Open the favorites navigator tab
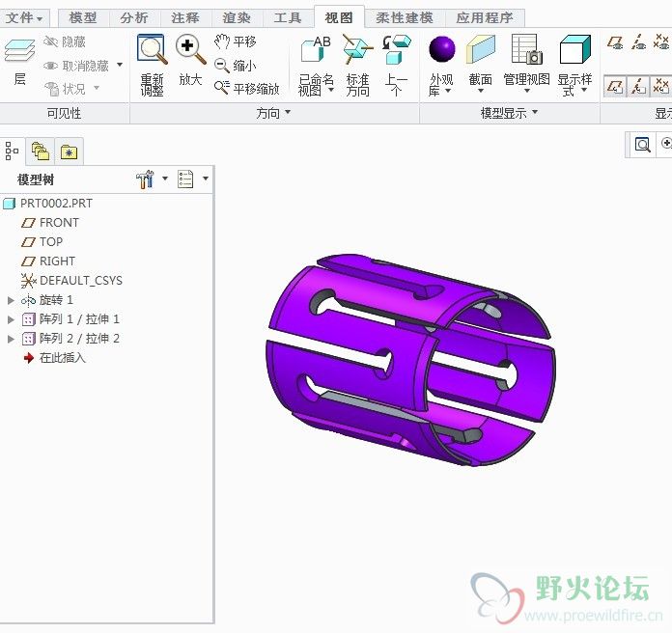 (x=69, y=151)
